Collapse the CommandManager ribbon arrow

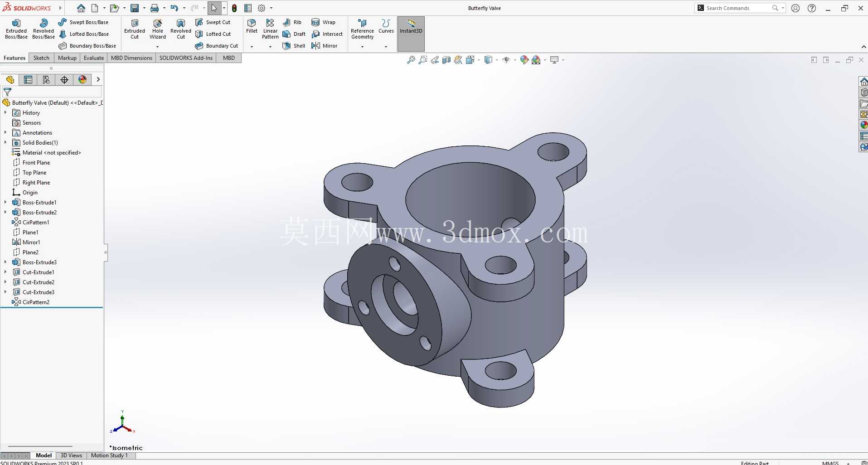coord(863,47)
